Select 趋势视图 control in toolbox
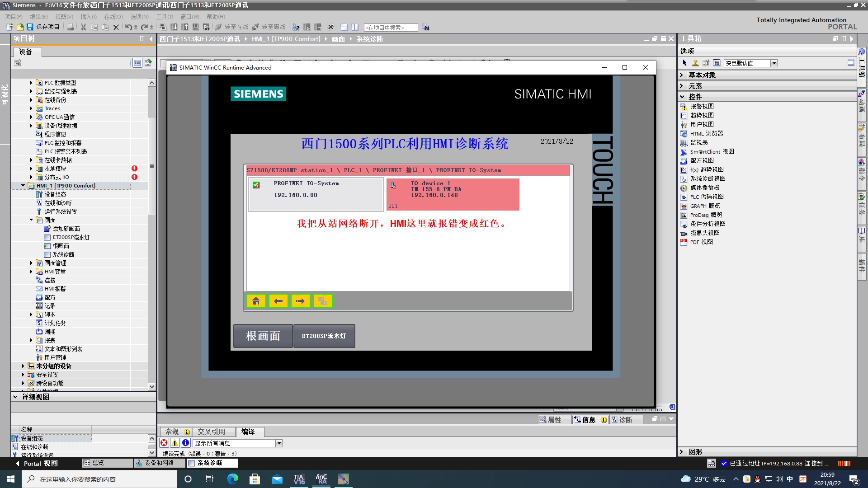Image resolution: width=868 pixels, height=488 pixels. tap(702, 115)
